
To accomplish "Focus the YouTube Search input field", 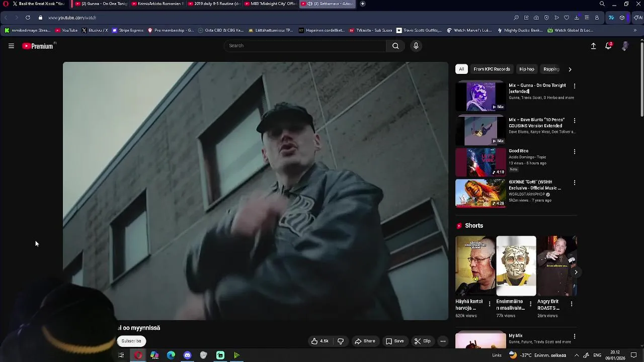I will (305, 46).
